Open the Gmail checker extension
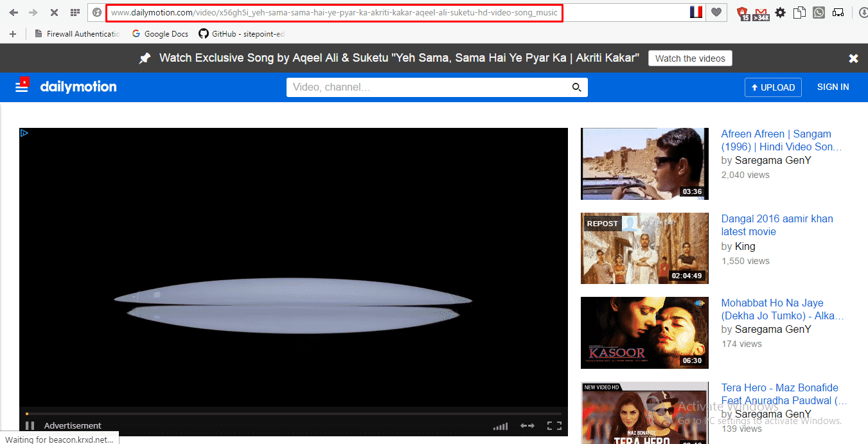This screenshot has width=868, height=444. click(761, 13)
